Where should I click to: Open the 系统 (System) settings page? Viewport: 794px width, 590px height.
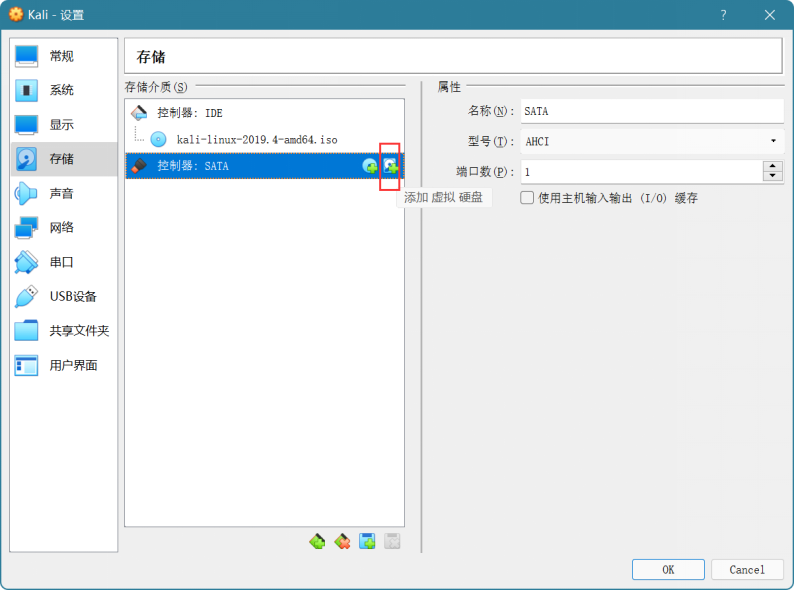(63, 90)
